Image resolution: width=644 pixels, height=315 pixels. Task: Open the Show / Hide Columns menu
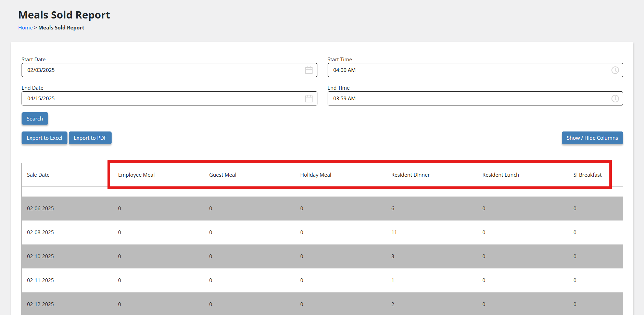[592, 138]
